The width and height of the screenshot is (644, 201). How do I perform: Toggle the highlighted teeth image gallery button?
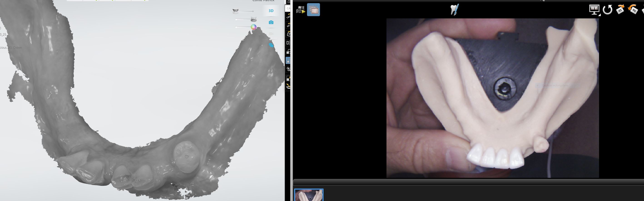pos(314,10)
